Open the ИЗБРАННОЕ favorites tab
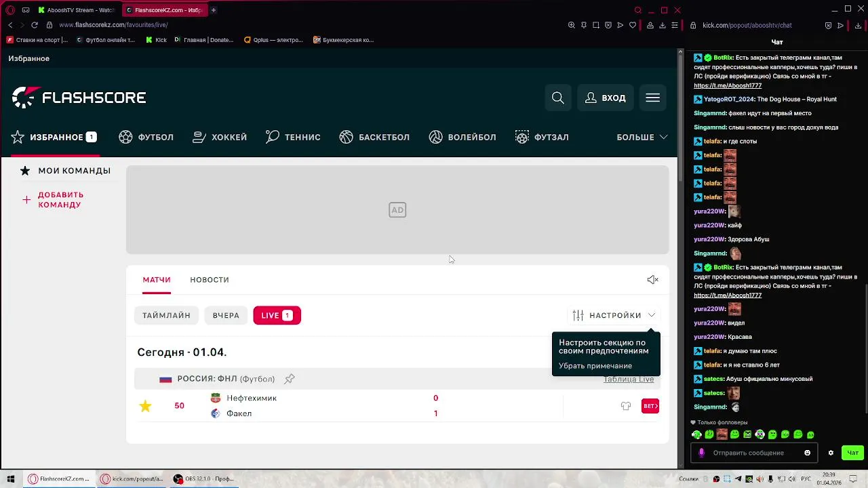Screen dimensions: 868x488 (x=54, y=137)
